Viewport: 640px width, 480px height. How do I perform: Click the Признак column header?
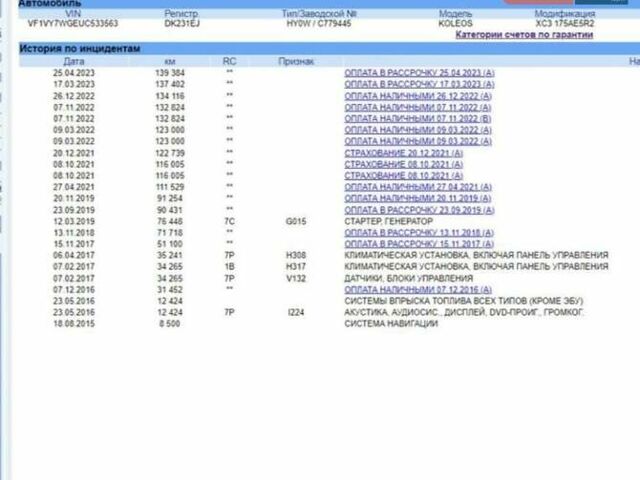(x=296, y=61)
